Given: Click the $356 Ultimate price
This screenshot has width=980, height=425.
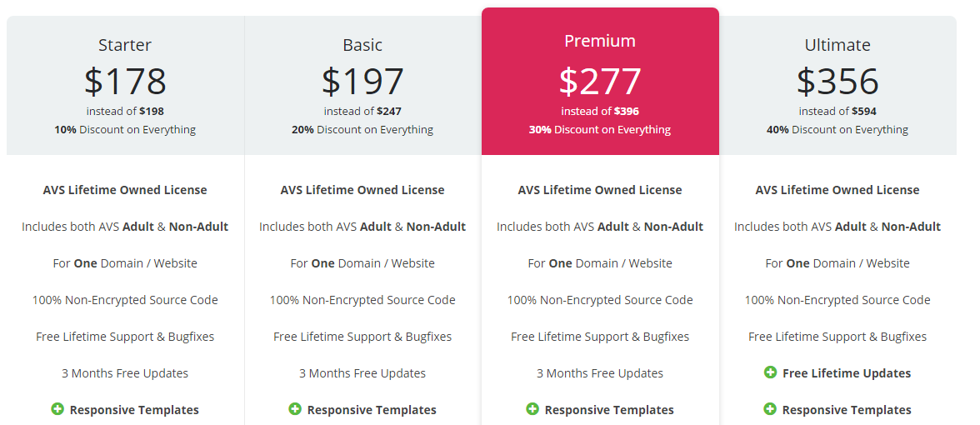Looking at the screenshot, I should [x=837, y=81].
